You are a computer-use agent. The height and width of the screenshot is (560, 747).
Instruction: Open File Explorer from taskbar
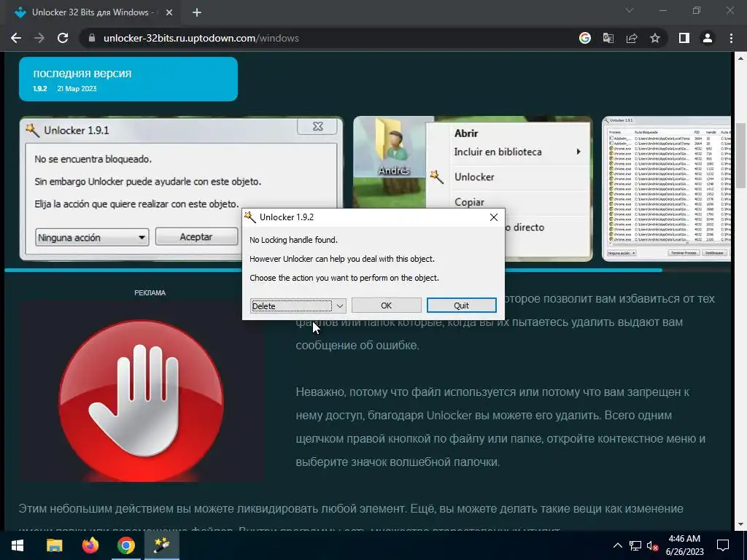point(54,545)
